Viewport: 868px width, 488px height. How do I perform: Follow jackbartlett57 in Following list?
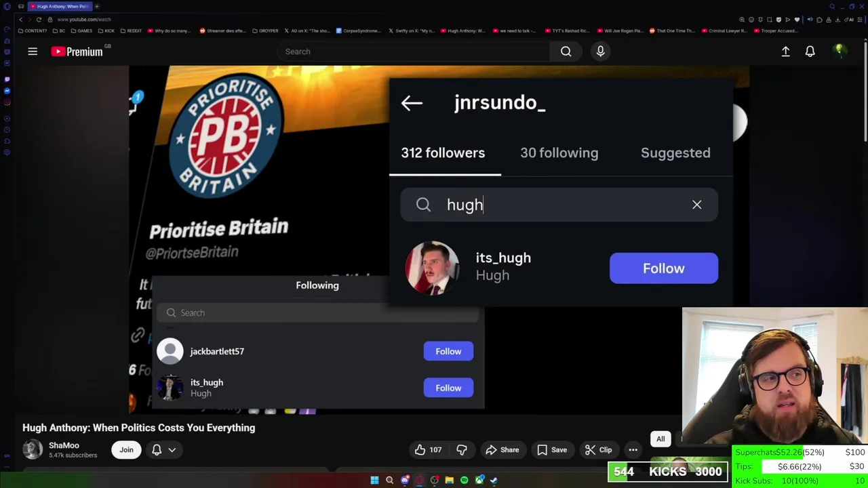(448, 351)
